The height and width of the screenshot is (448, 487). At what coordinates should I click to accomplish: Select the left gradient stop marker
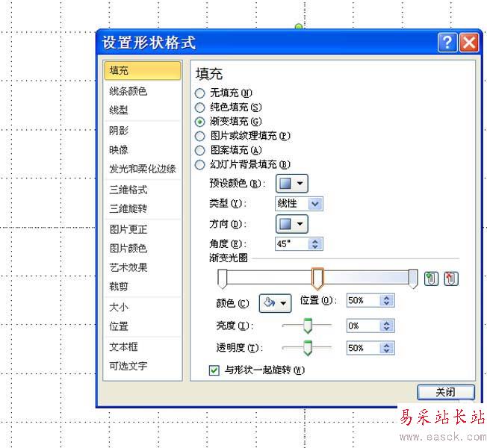point(223,279)
